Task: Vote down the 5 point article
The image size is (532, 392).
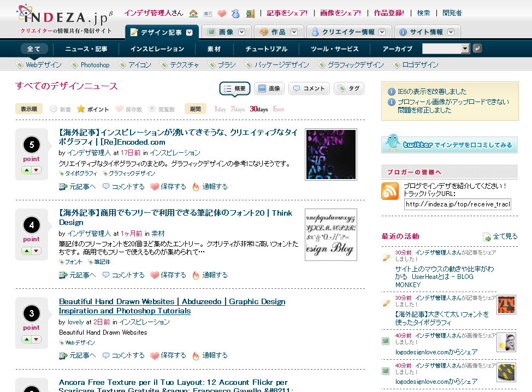Action: (x=36, y=170)
